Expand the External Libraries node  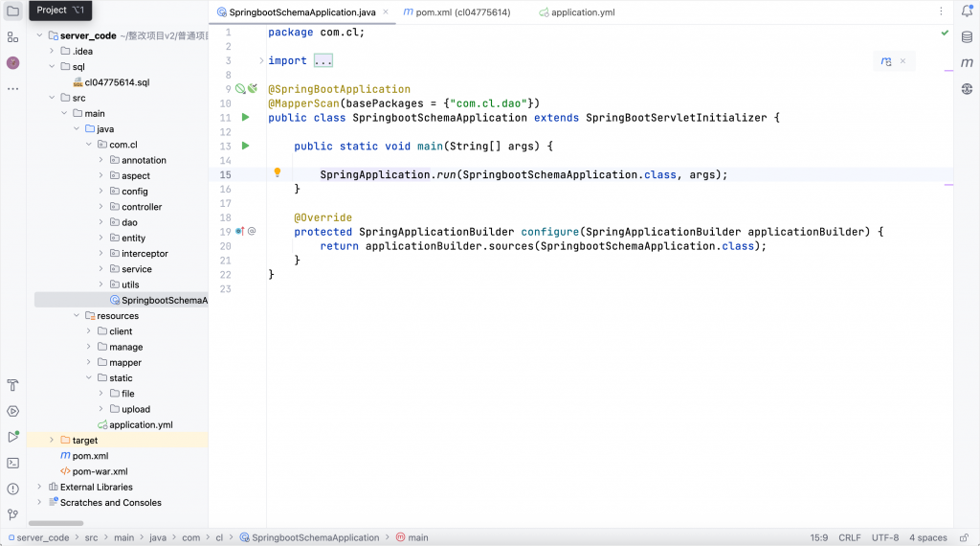[x=40, y=487]
